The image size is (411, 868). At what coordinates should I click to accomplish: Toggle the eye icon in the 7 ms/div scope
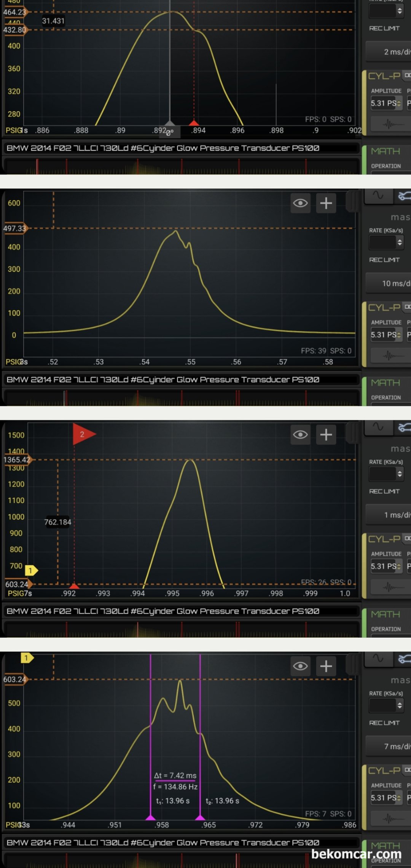click(x=300, y=666)
